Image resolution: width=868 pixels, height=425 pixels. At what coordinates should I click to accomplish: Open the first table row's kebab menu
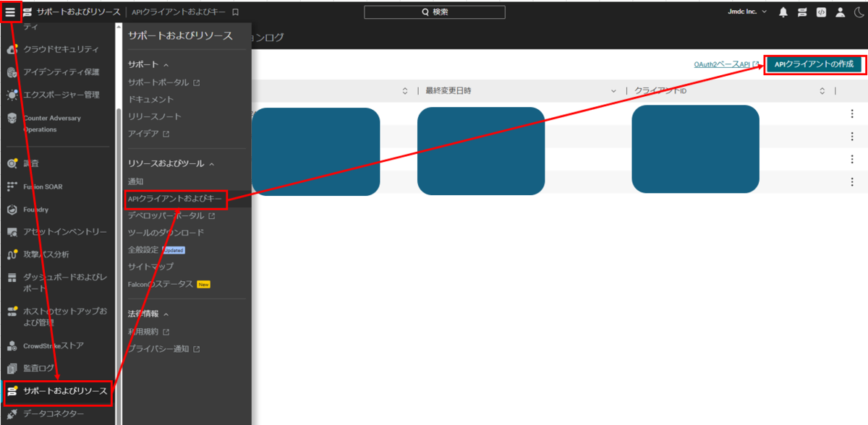click(852, 113)
